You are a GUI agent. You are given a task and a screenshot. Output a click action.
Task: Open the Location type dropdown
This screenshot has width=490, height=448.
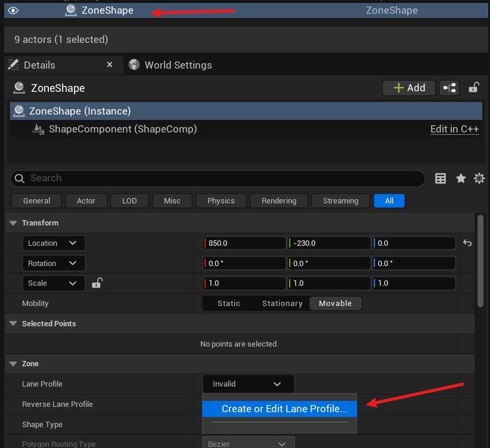click(54, 243)
